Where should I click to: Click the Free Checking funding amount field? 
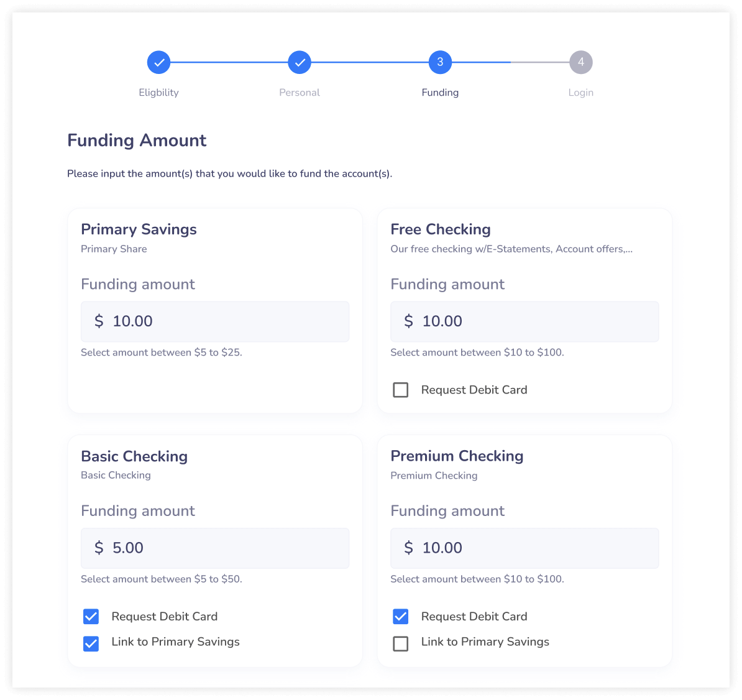pyautogui.click(x=524, y=321)
